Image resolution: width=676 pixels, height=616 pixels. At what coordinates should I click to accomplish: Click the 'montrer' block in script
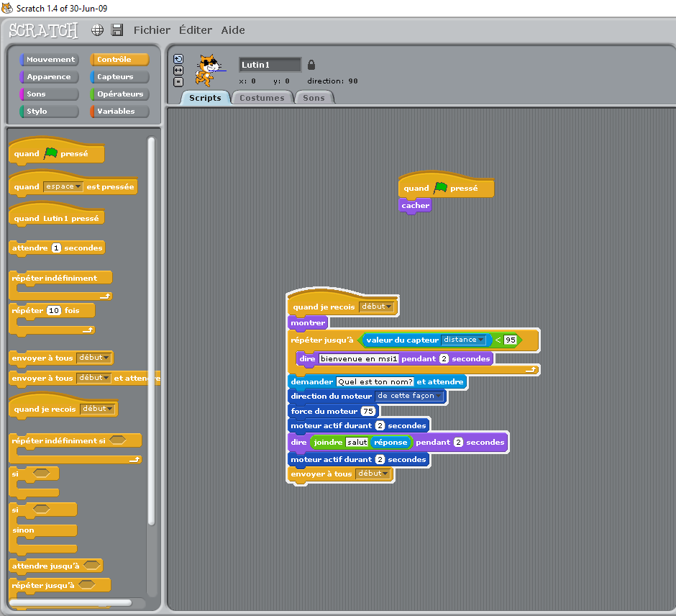tap(308, 323)
